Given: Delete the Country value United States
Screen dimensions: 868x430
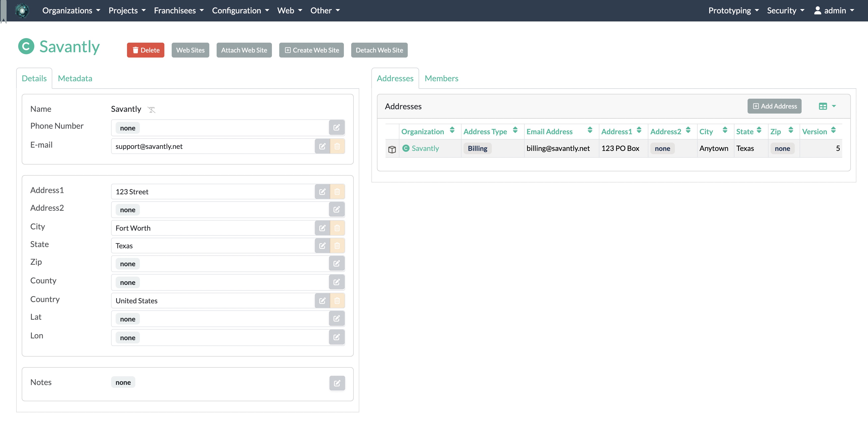Looking at the screenshot, I should click(337, 301).
